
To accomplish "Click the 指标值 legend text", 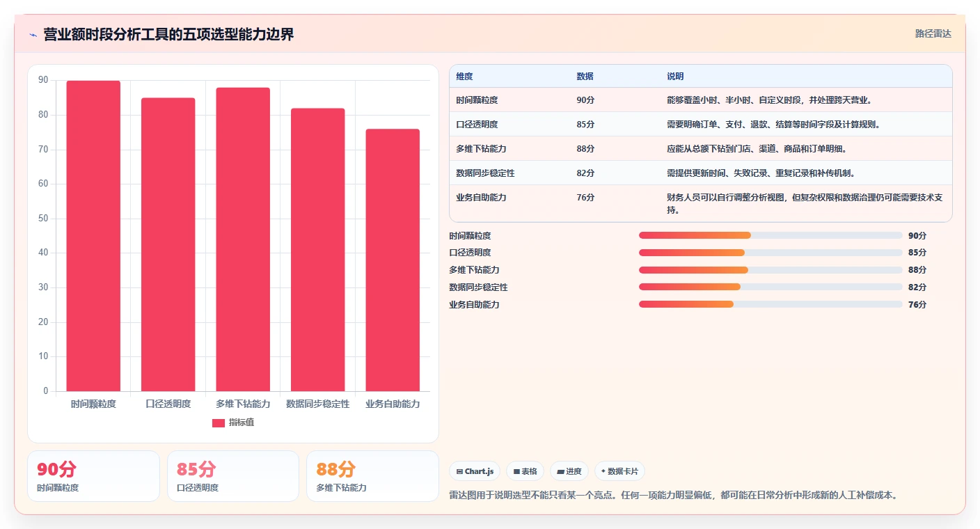I will pyautogui.click(x=242, y=423).
